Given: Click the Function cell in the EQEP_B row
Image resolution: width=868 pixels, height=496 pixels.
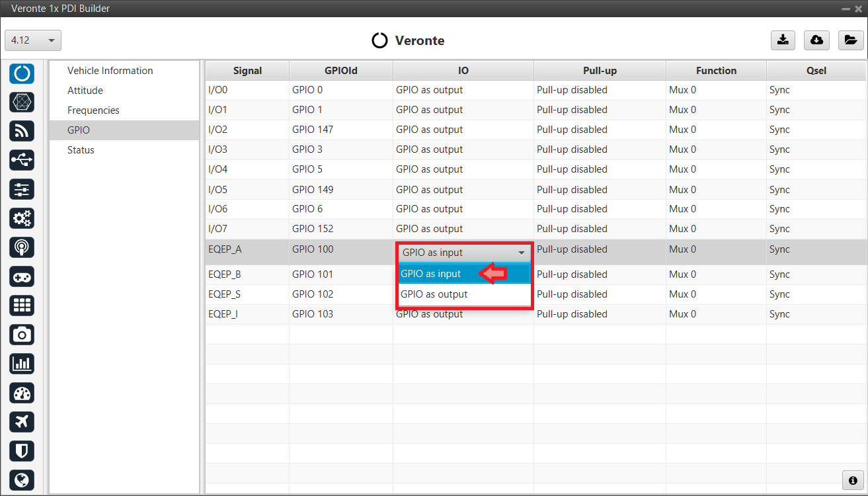Looking at the screenshot, I should (716, 274).
